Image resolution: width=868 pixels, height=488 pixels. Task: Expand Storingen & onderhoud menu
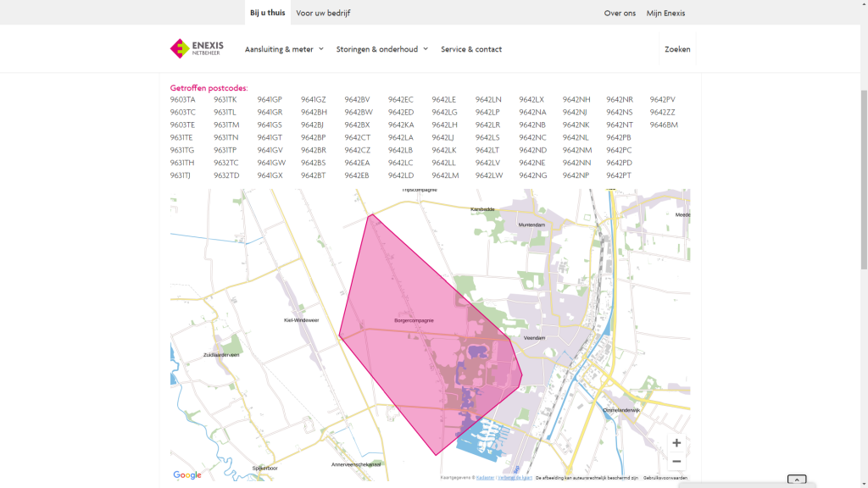pos(381,49)
